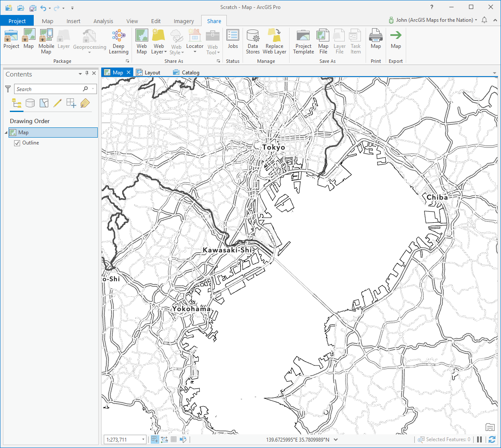Toggle navigator north arrow control
The image size is (501, 448).
(183, 439)
